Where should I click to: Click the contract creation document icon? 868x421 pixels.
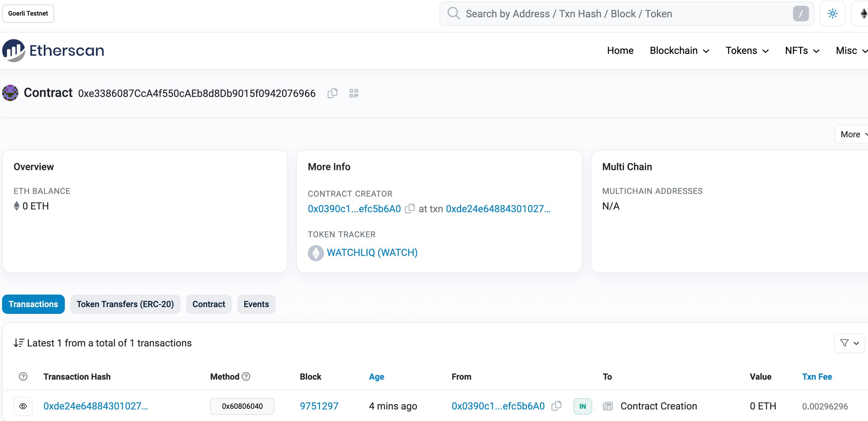tap(607, 406)
